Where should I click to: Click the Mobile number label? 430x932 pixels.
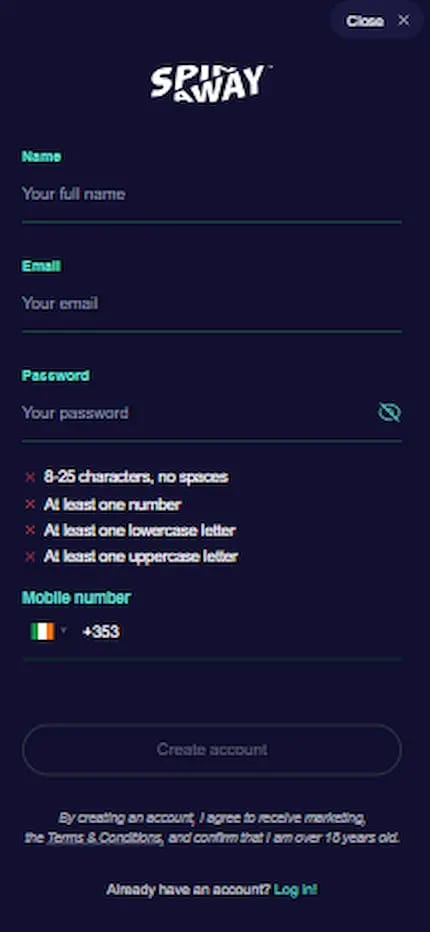[x=76, y=598]
